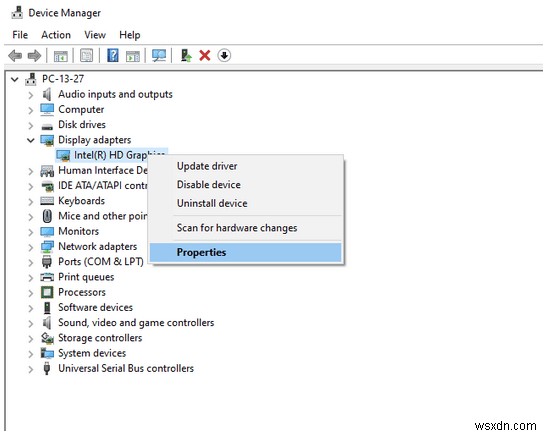
Task: Select the Software devices label
Action: tap(95, 308)
